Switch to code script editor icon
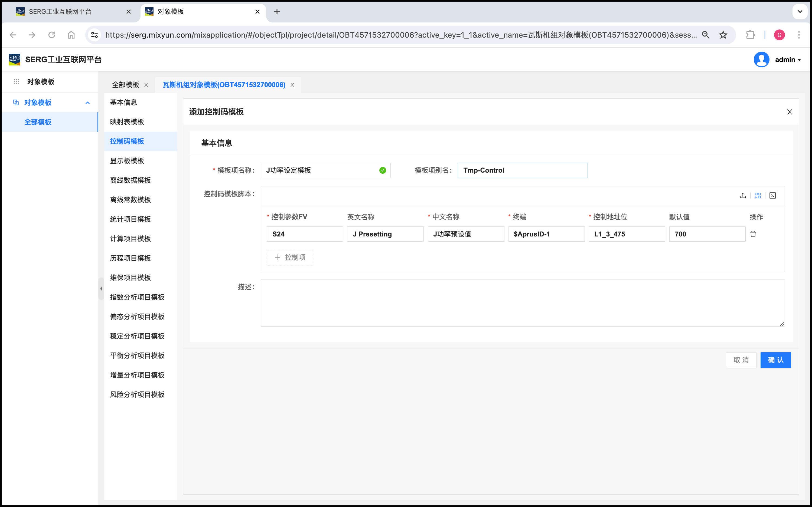812x507 pixels. [x=772, y=196]
